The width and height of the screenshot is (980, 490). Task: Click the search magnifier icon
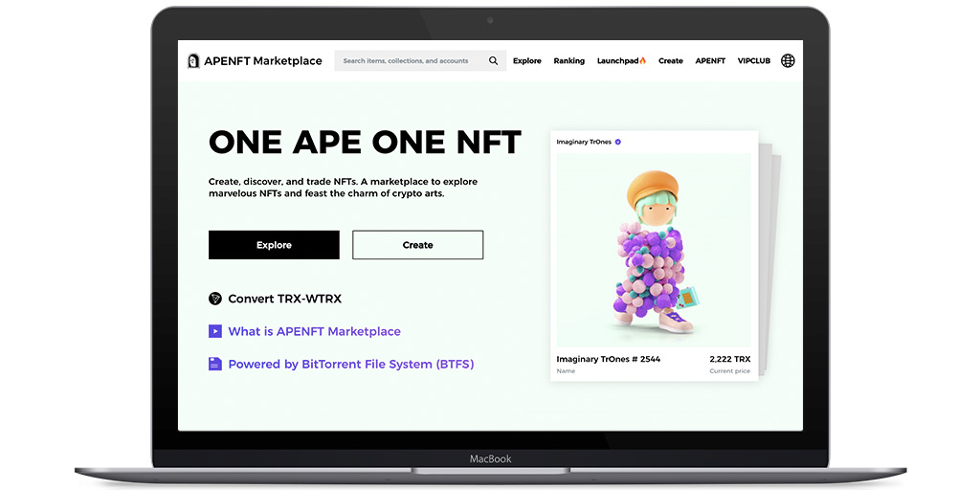point(493,60)
